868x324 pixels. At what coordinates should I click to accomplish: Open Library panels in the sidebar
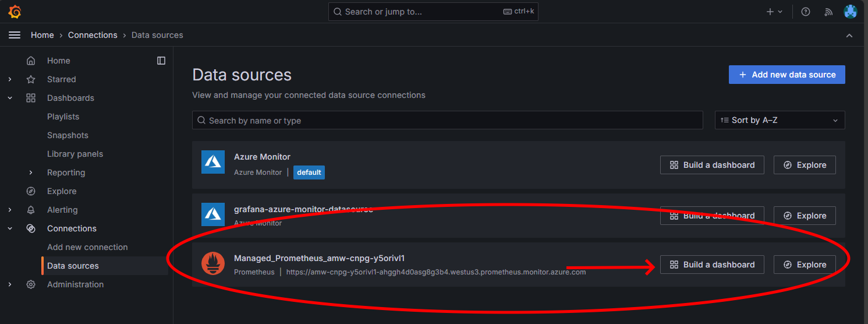[x=75, y=154]
